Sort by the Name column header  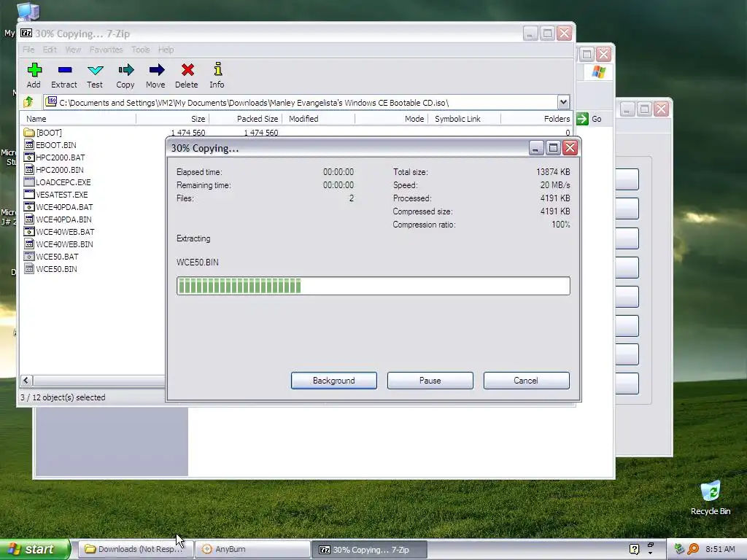point(78,119)
